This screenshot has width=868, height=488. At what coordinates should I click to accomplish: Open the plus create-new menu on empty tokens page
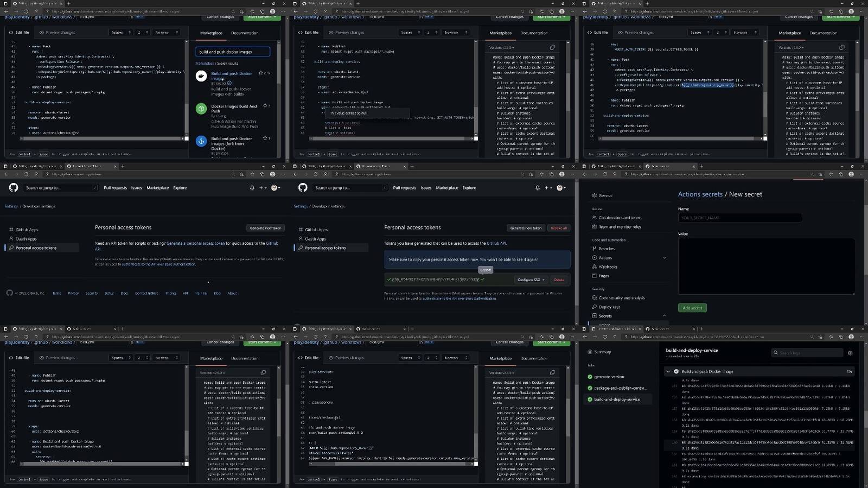pos(262,188)
